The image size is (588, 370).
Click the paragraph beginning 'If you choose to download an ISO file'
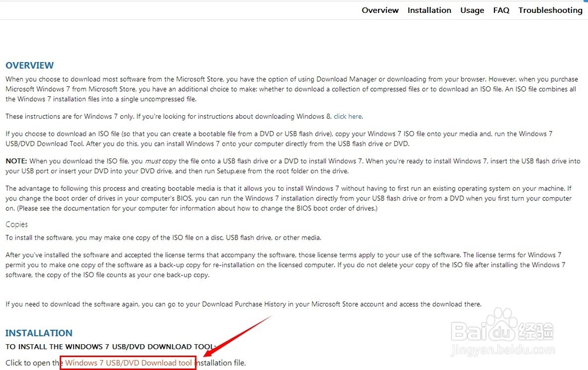(279, 139)
